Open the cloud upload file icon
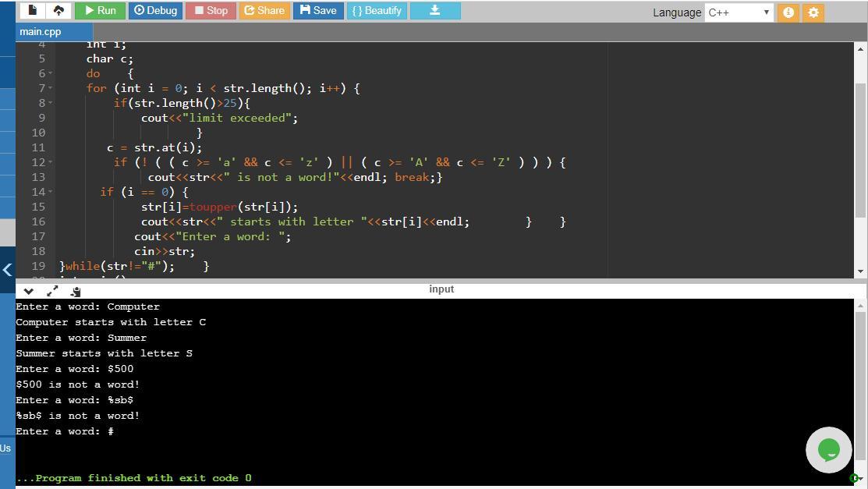 pyautogui.click(x=58, y=10)
